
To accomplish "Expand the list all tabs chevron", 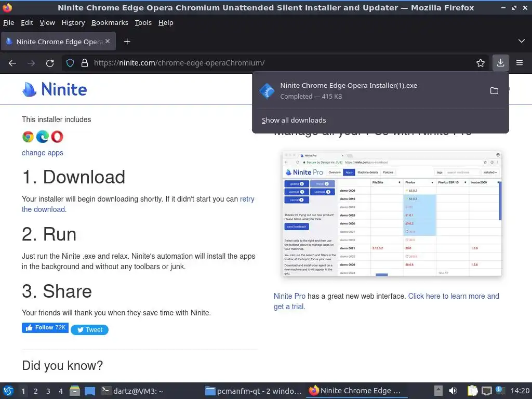I will 522,41.
